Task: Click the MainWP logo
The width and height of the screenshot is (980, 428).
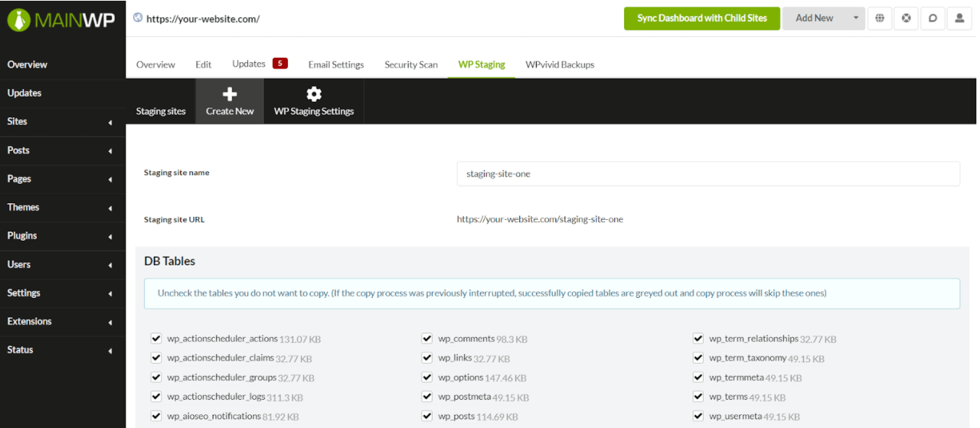Action: (x=62, y=20)
